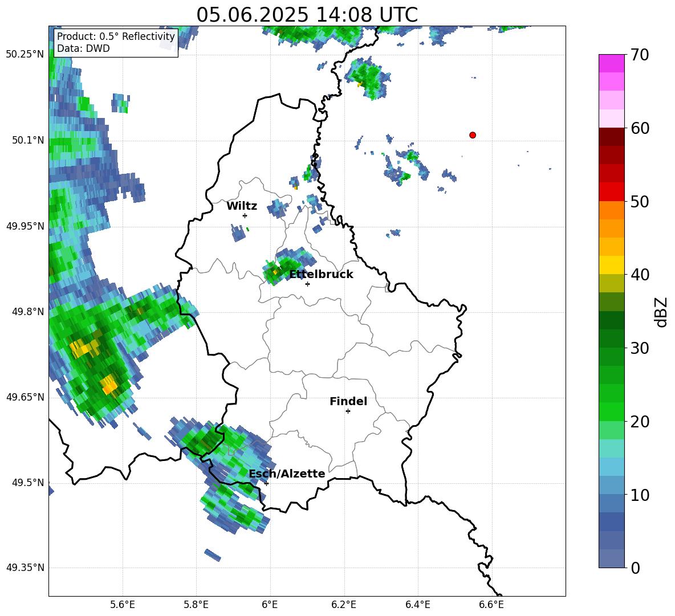The width and height of the screenshot is (675, 616).
Task: Click the 50 dBZ tick on colorbar
Action: tap(640, 201)
